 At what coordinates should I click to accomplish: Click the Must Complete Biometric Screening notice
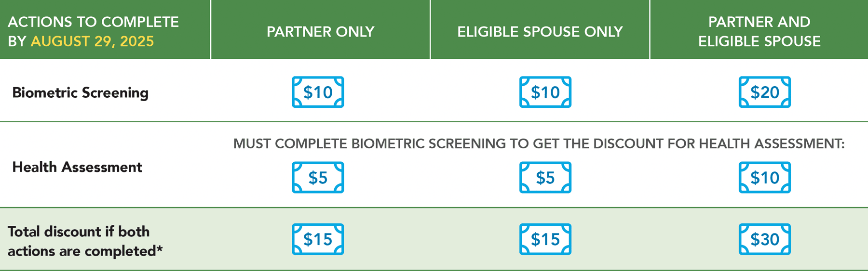[x=539, y=143]
